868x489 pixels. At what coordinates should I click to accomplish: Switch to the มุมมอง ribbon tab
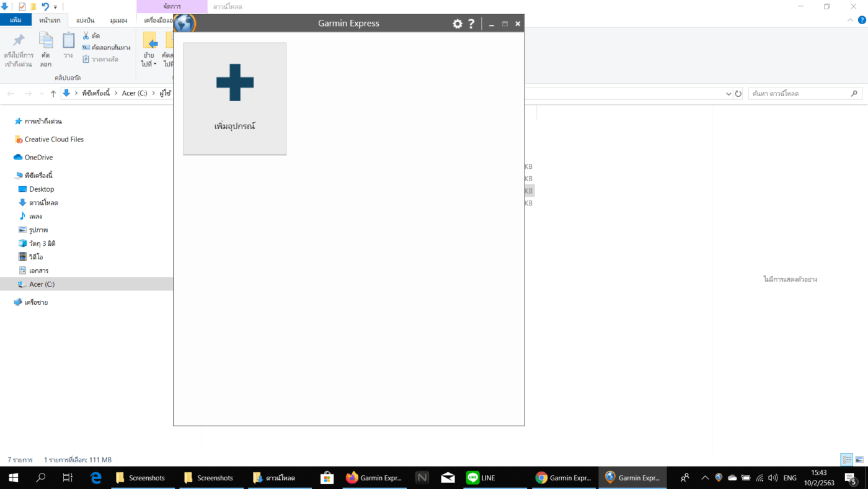(118, 20)
